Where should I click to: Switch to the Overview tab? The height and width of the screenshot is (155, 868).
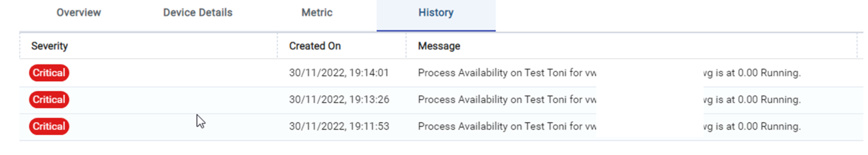click(x=78, y=13)
